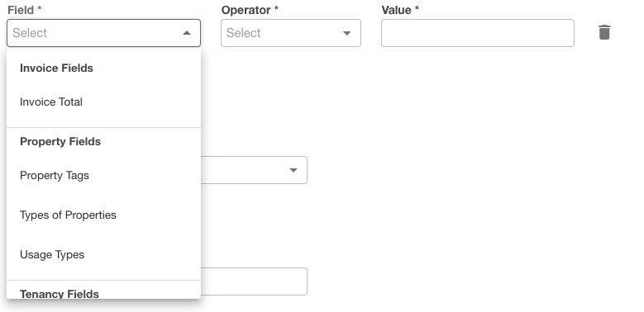This screenshot has height=312, width=644.
Task: Delete the condition row with trash icon
Action: click(604, 32)
